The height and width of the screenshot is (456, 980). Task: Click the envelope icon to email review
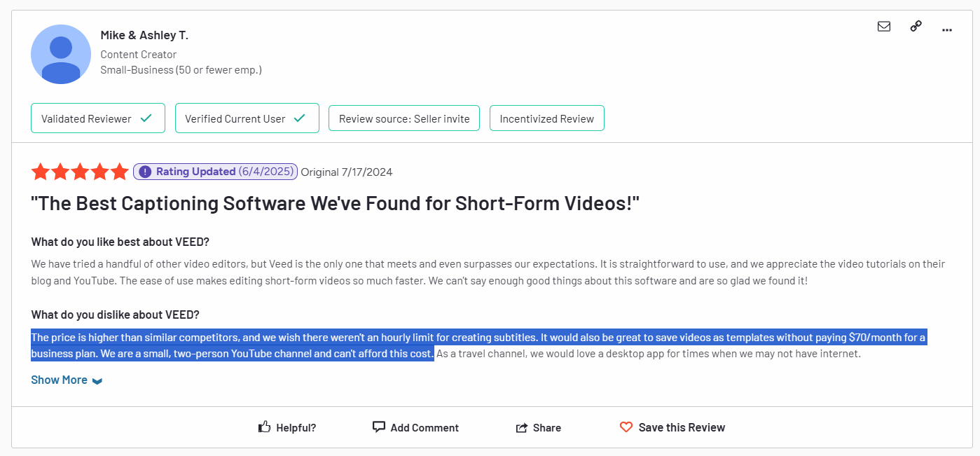click(x=884, y=27)
